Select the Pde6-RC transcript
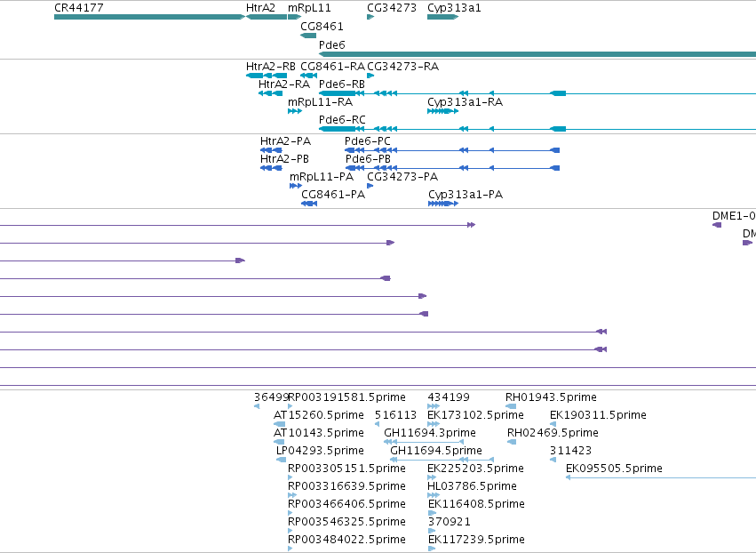756x553 pixels. (537, 129)
